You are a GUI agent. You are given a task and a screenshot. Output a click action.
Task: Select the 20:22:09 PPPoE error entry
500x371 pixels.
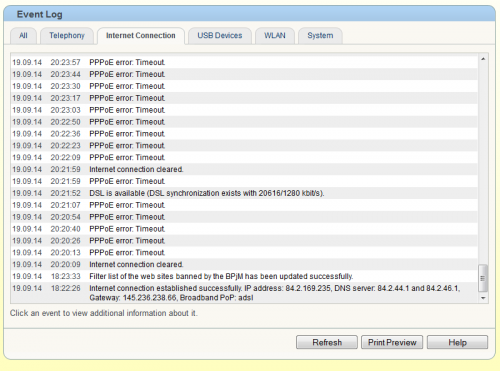point(244,157)
